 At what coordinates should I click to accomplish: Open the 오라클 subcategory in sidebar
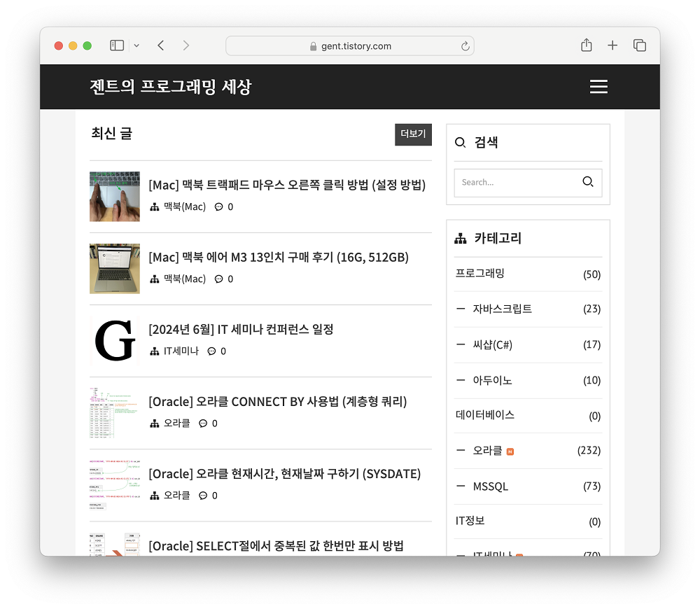487,451
